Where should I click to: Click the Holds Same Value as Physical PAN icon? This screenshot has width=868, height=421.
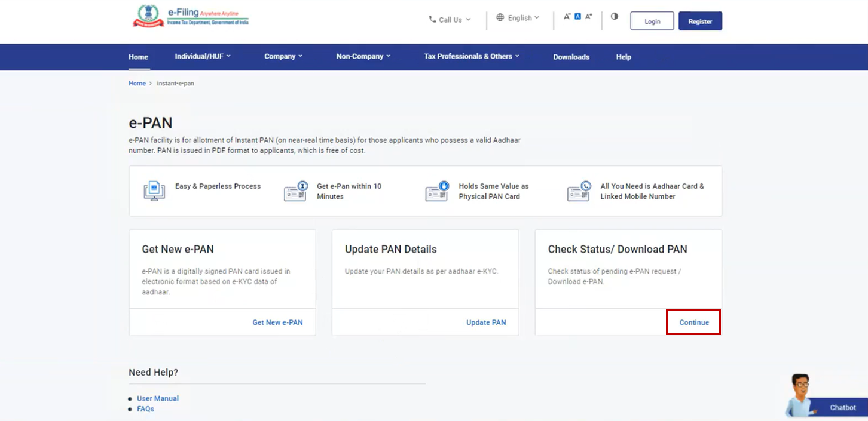437,191
